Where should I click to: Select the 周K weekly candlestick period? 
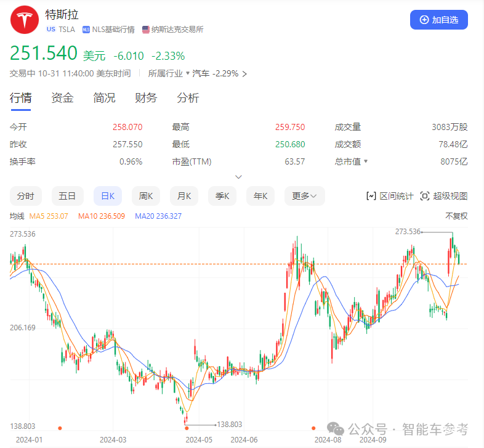pos(146,196)
